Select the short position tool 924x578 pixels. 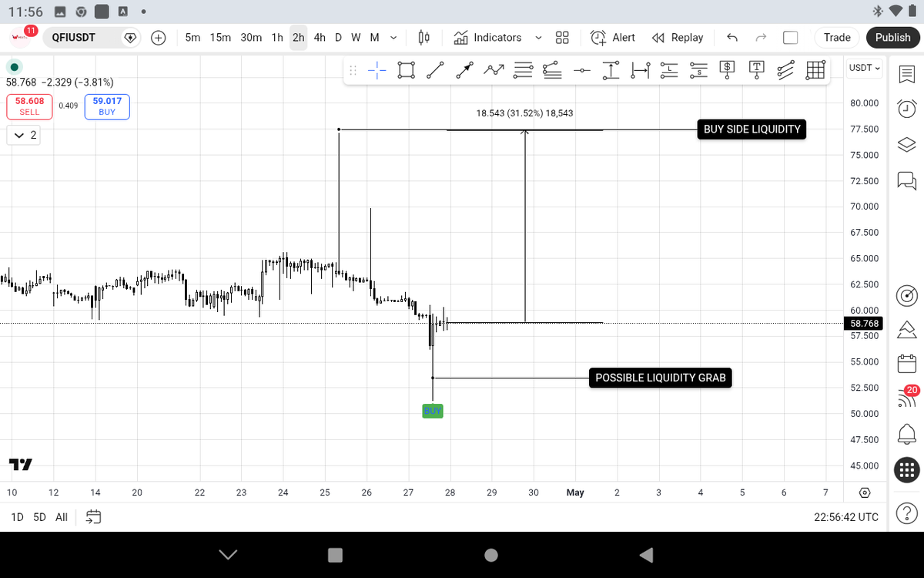pyautogui.click(x=698, y=70)
